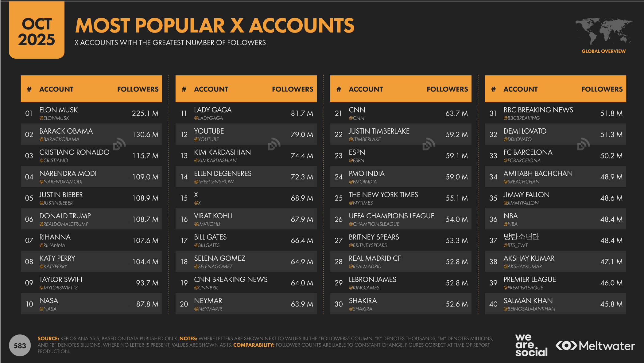Click the @BEINGSALMANKHAN handle
The height and width of the screenshot is (363, 644).
click(x=529, y=309)
